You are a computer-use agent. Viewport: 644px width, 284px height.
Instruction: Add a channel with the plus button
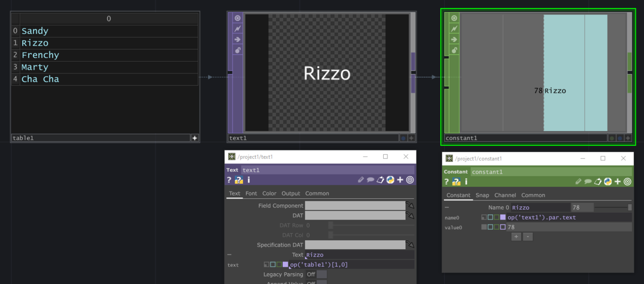pos(516,236)
